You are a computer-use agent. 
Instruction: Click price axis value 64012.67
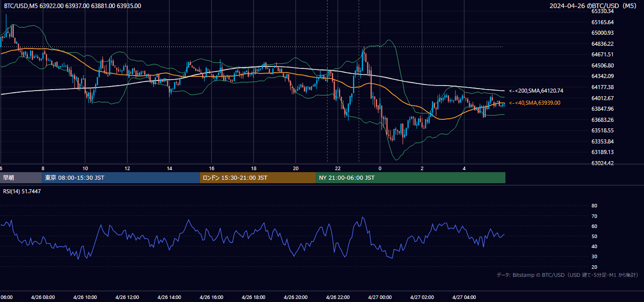click(602, 98)
